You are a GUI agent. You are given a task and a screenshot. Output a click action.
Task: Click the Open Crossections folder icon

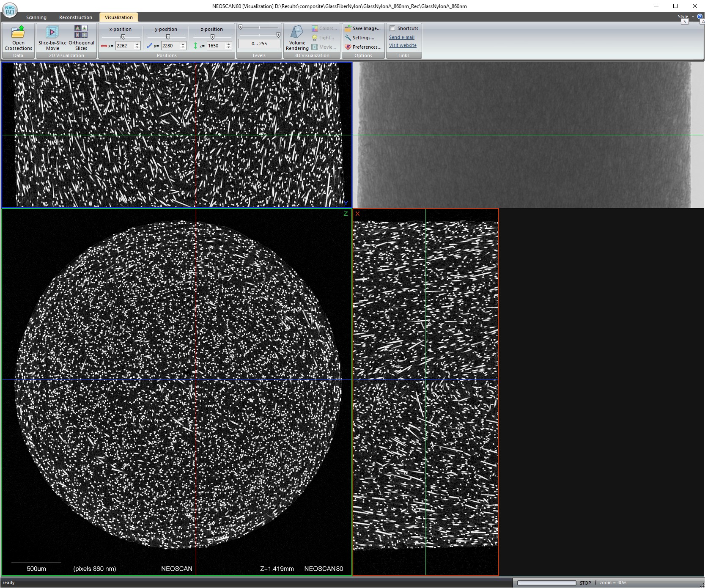click(x=18, y=33)
